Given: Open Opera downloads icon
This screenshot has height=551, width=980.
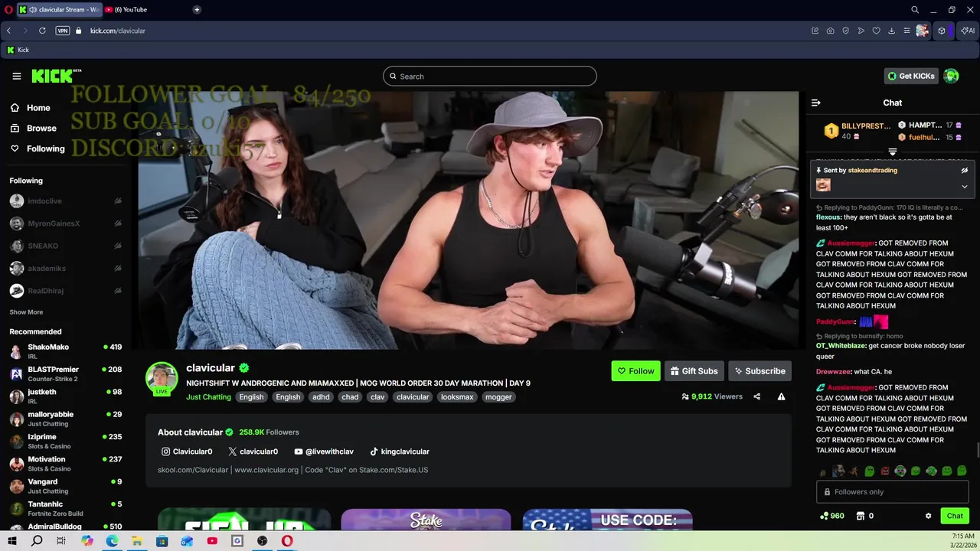Looking at the screenshot, I should pyautogui.click(x=891, y=31).
